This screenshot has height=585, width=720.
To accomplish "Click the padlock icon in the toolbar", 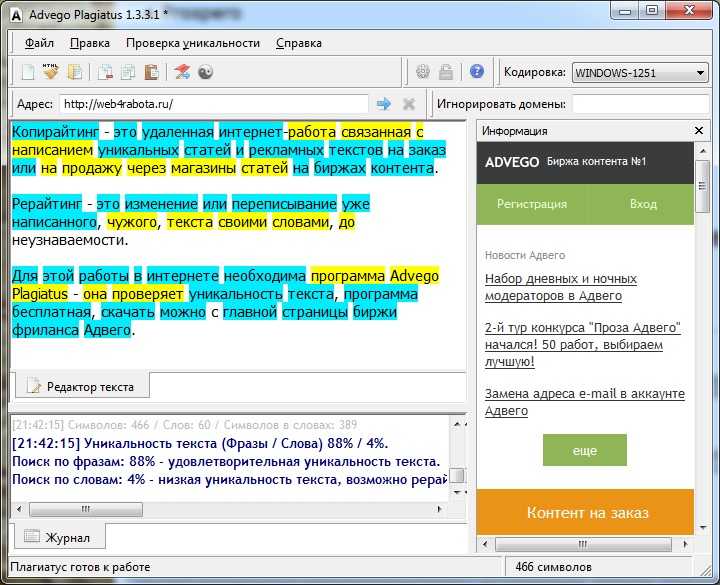I will click(446, 72).
